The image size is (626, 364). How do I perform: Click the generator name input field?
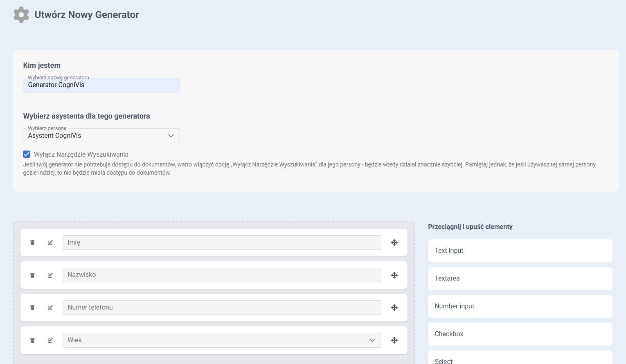point(101,85)
